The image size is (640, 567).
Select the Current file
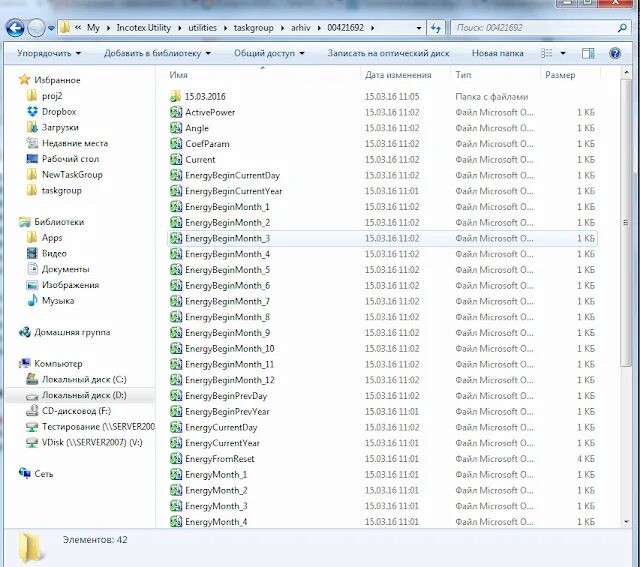point(200,160)
